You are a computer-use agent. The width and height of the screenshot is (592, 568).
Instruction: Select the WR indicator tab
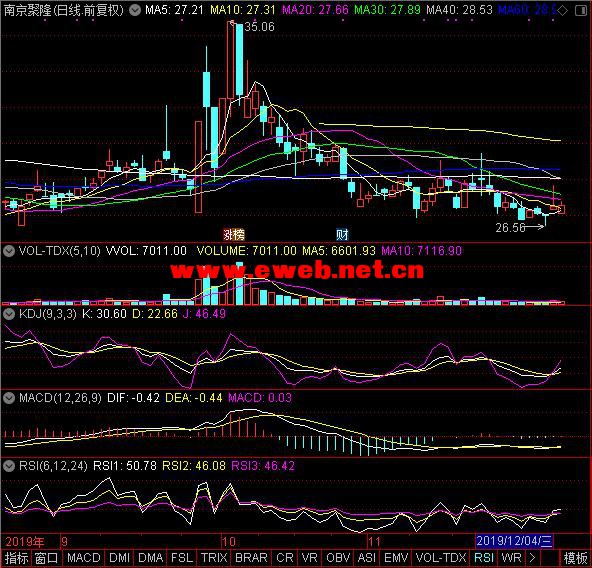point(511,558)
